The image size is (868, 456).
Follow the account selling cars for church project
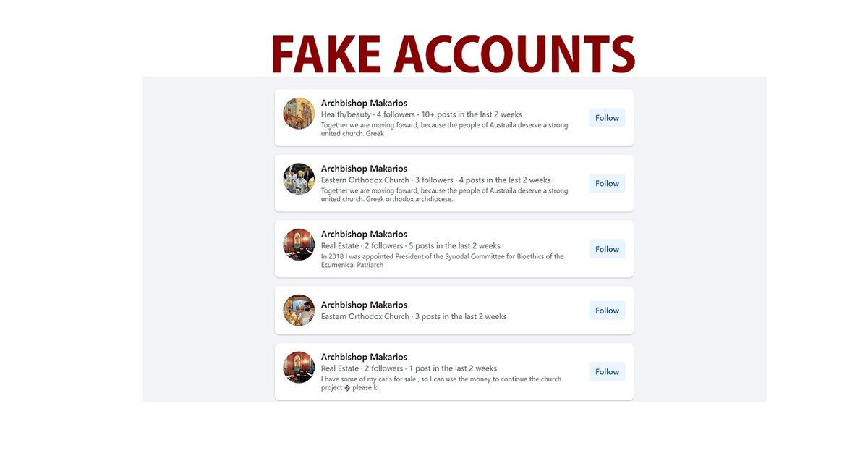[x=607, y=372]
